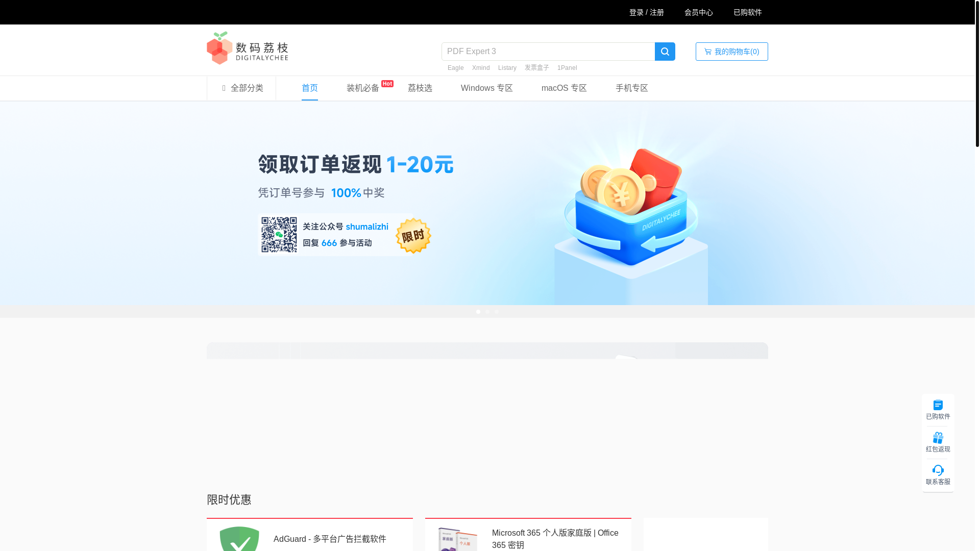The width and height of the screenshot is (980, 551).
Task: Open the 荔枝选 tab
Action: [x=420, y=88]
